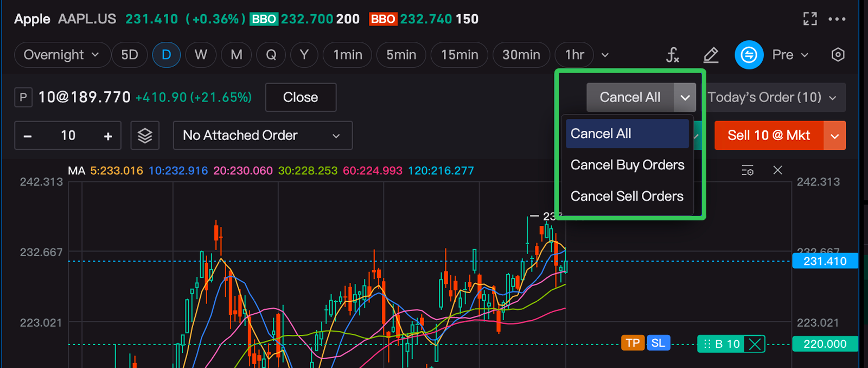
Task: Toggle the TP take-profit tag
Action: pyautogui.click(x=632, y=343)
